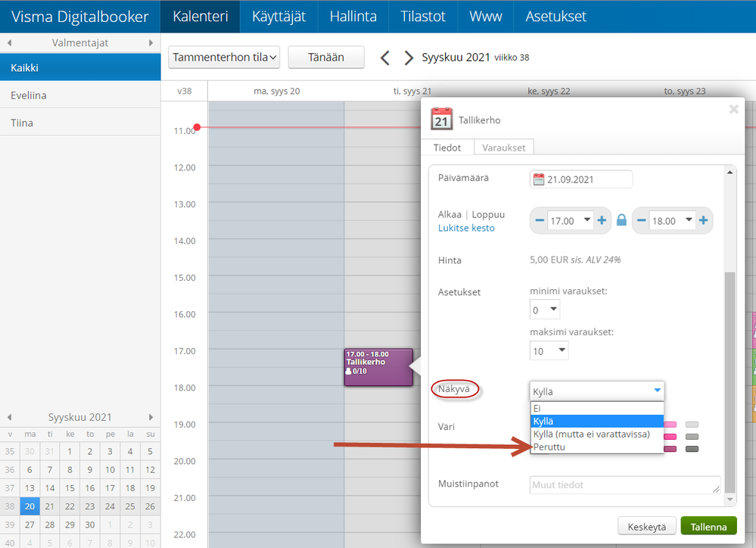This screenshot has height=548, width=756.
Task: Decrease end time with minus icon
Action: click(x=641, y=220)
